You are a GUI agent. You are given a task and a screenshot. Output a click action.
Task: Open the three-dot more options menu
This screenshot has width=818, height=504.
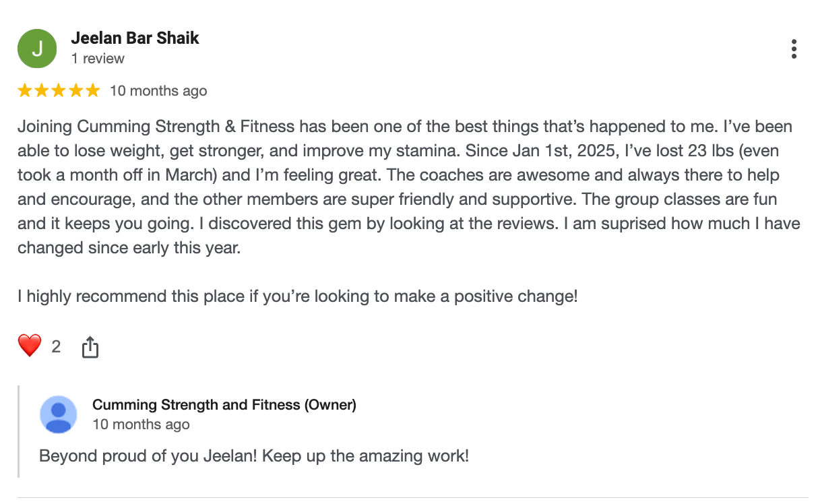[794, 49]
